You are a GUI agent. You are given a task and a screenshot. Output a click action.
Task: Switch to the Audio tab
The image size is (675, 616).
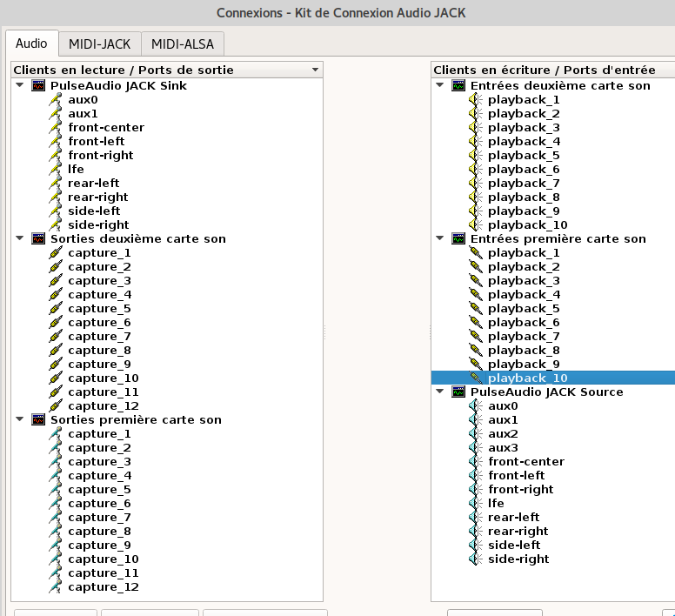coord(31,44)
